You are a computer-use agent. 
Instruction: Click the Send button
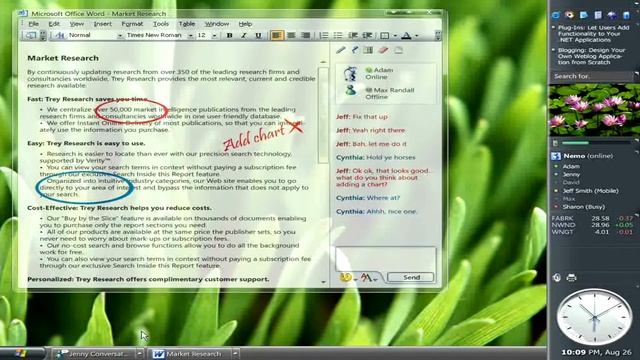(411, 278)
